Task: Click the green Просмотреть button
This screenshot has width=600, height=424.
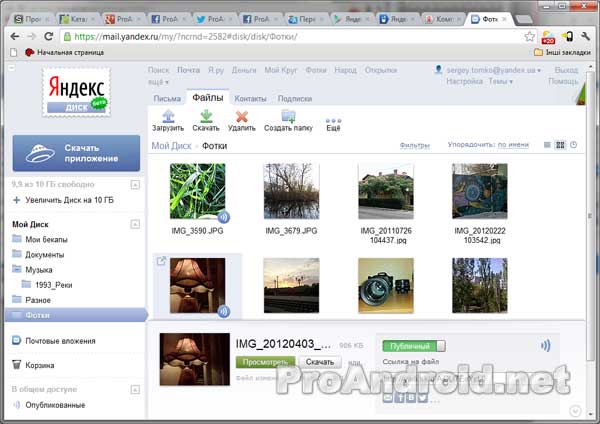Action: pos(266,362)
